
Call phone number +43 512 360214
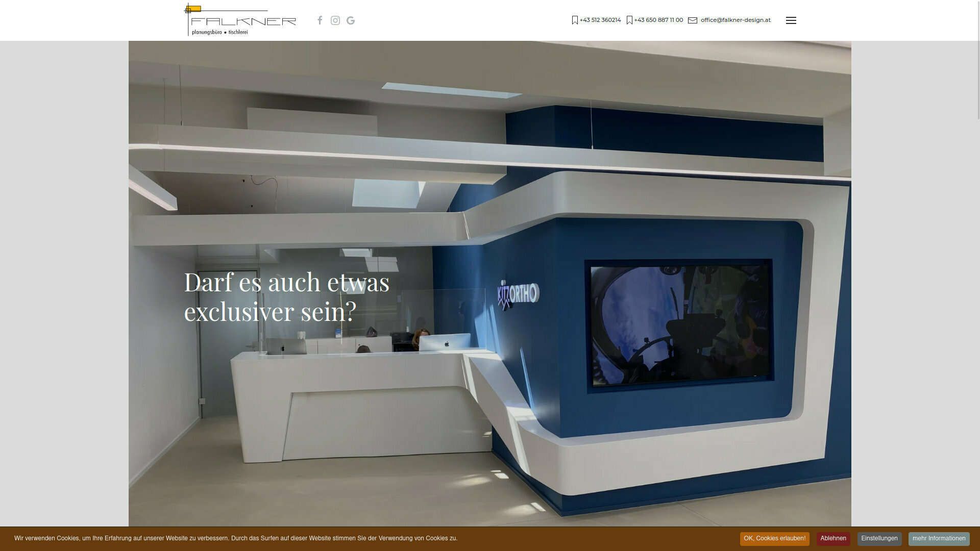point(600,20)
